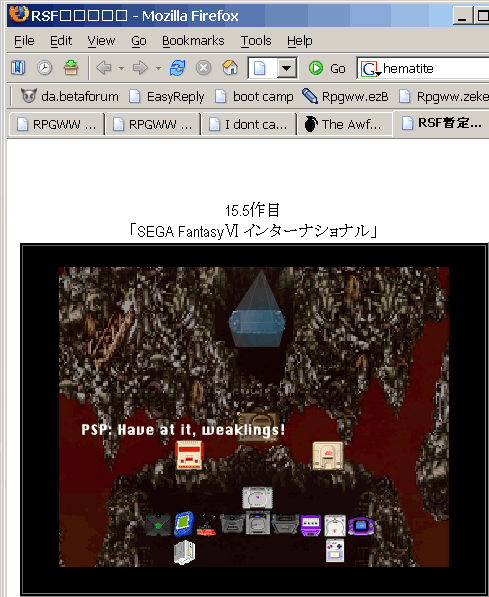Viewport: 489px width, 597px height.
Task: Click the game title text SEGA FantasyVI
Action: (188, 231)
